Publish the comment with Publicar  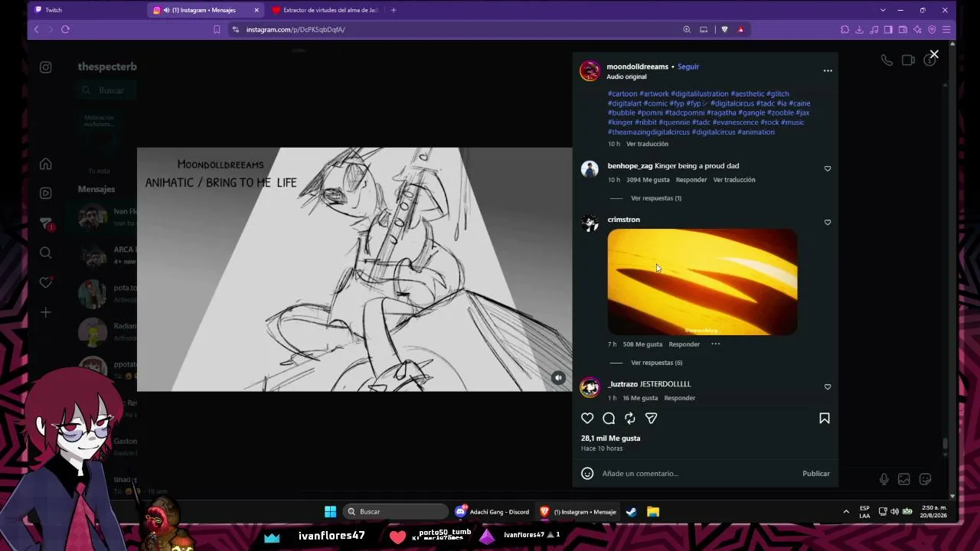tap(816, 474)
